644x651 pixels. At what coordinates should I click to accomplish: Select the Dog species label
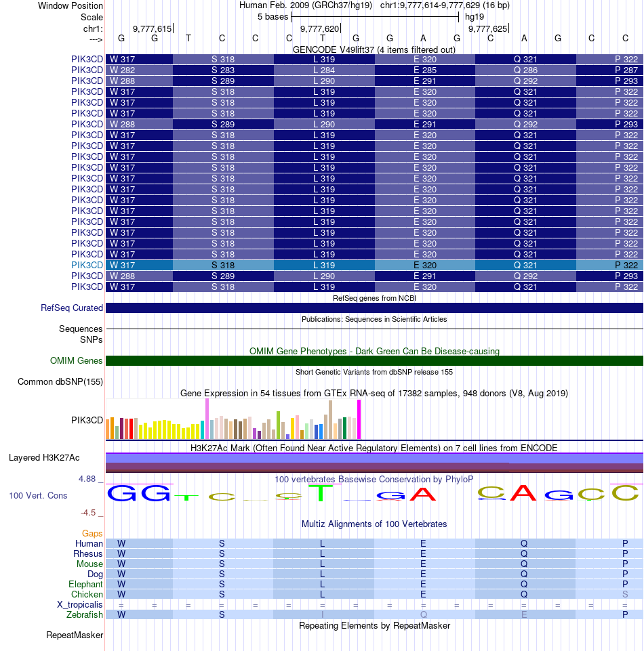tap(95, 574)
